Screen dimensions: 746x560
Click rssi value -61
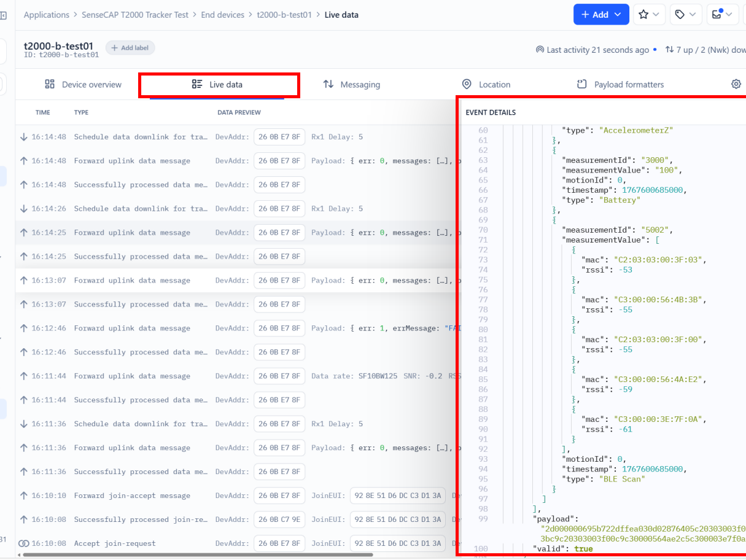(626, 429)
